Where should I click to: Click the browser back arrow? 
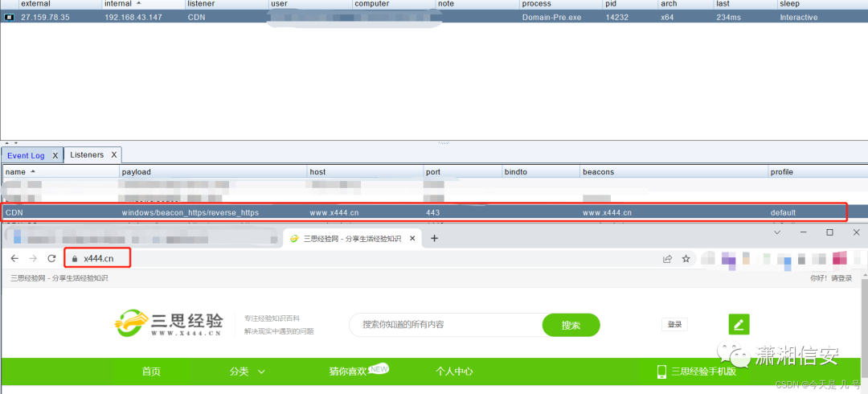point(15,258)
